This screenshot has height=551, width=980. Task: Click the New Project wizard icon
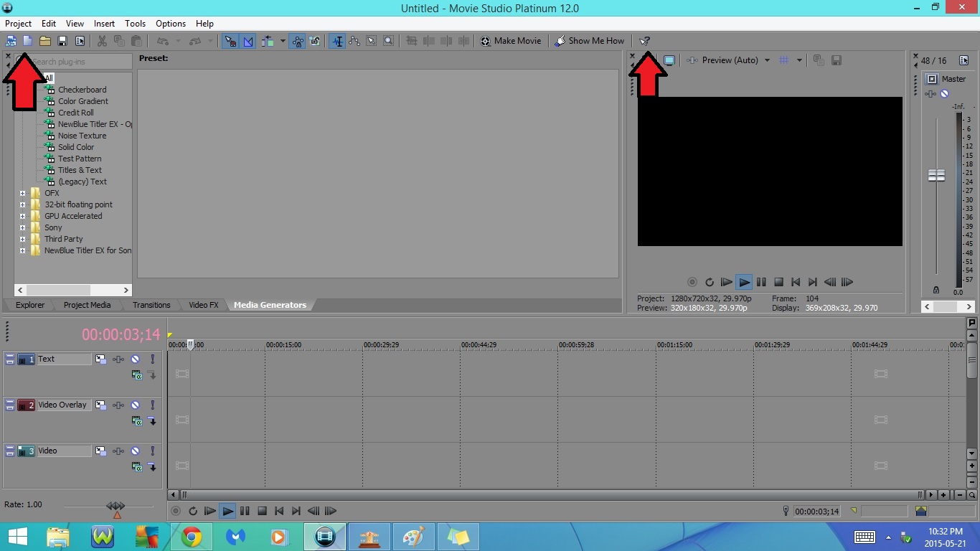(x=11, y=41)
